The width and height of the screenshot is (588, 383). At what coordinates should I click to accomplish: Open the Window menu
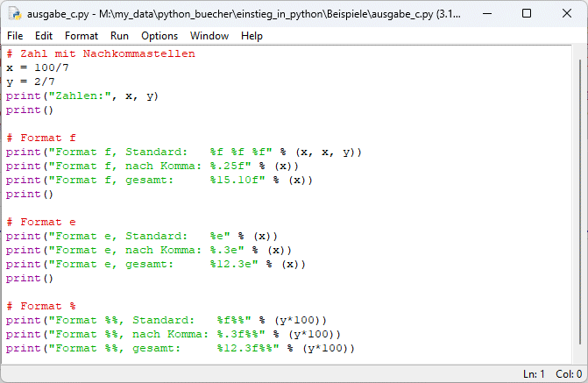point(209,36)
